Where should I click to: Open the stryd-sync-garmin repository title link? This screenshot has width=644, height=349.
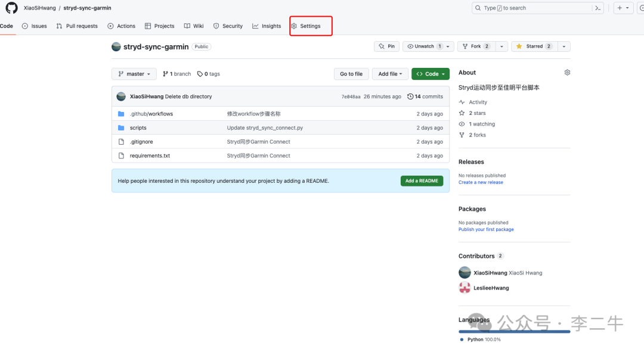coord(156,47)
